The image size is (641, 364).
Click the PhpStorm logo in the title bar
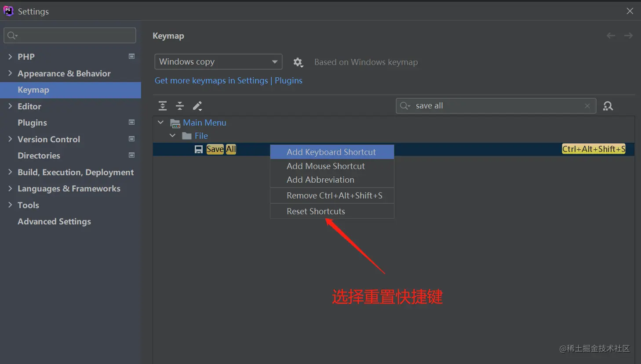point(8,11)
